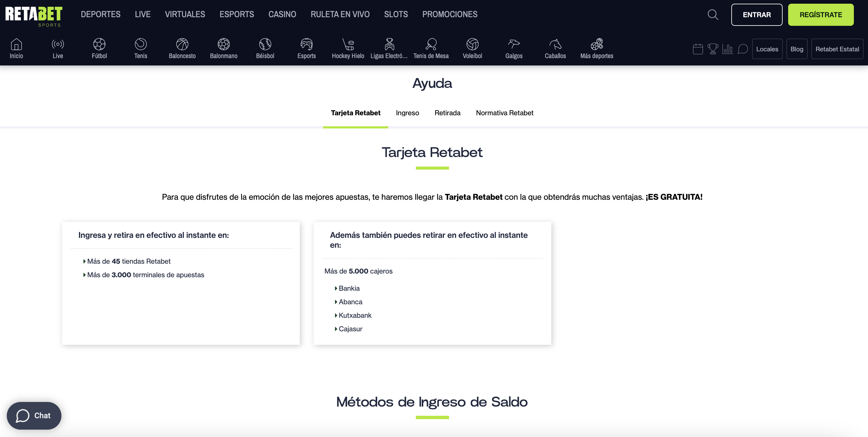Open the Retabet Estatal button
This screenshot has width=868, height=437.
click(837, 49)
